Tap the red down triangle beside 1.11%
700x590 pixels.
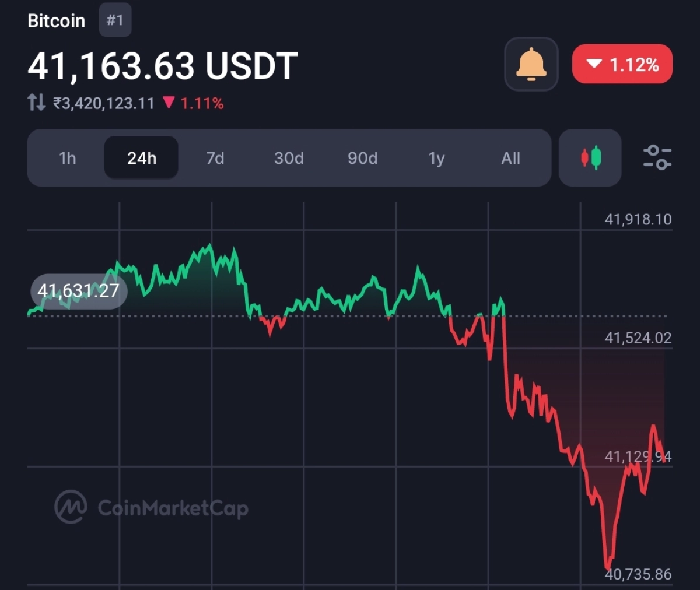(x=169, y=103)
